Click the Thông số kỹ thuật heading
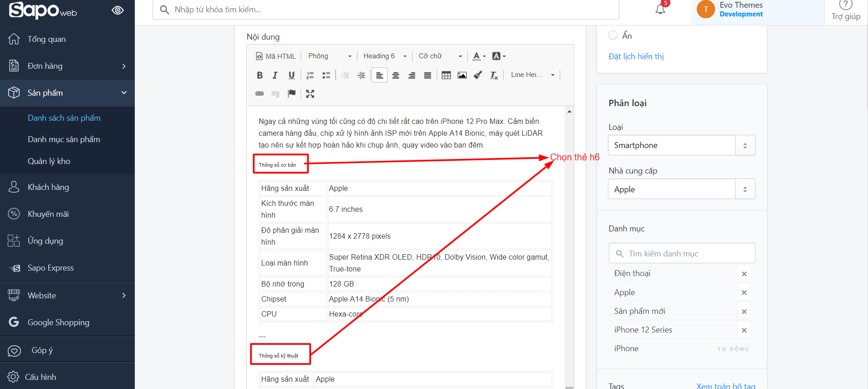This screenshot has width=868, height=389. (278, 356)
